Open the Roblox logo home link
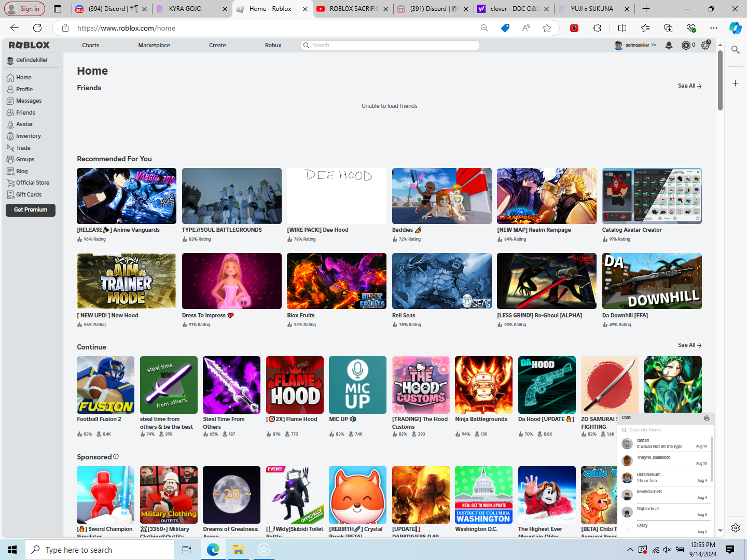Viewport: 747px width, 560px height. (x=29, y=46)
